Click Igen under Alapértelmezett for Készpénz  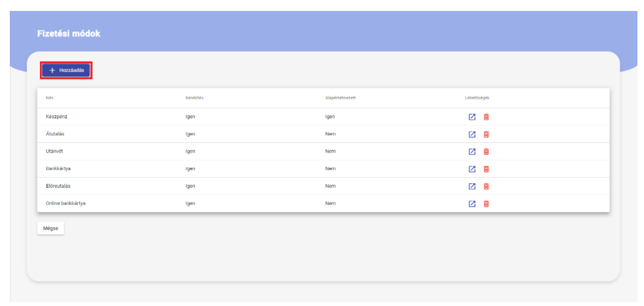(330, 117)
